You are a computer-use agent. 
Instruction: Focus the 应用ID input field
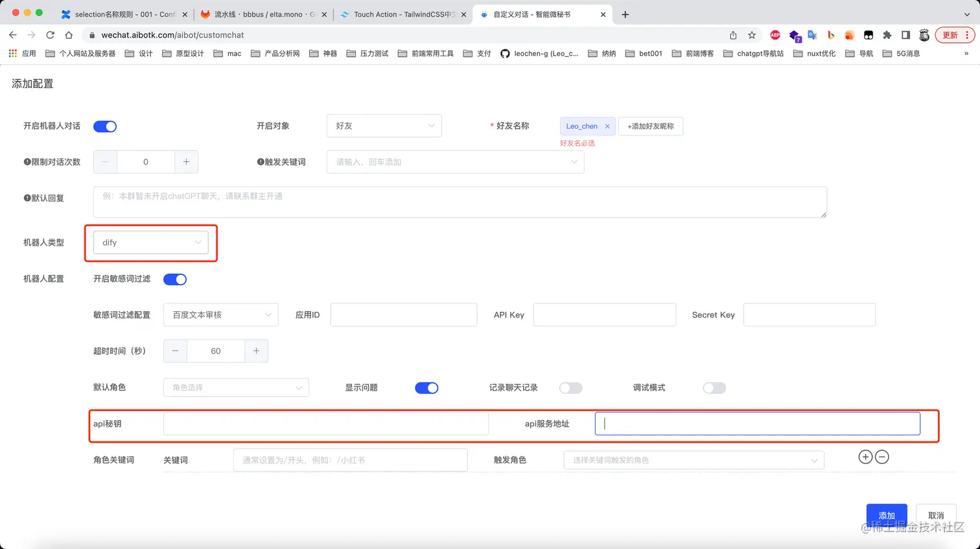point(404,315)
